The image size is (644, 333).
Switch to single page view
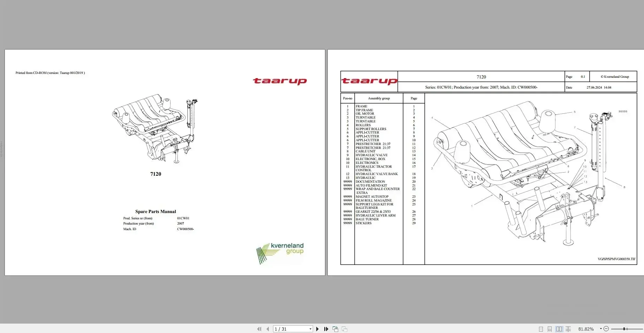point(541,329)
